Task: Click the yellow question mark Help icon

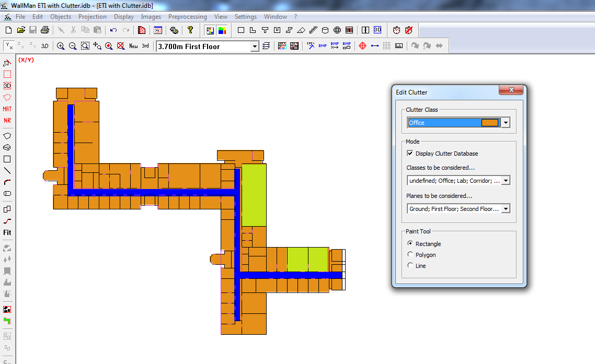Action: [190, 30]
